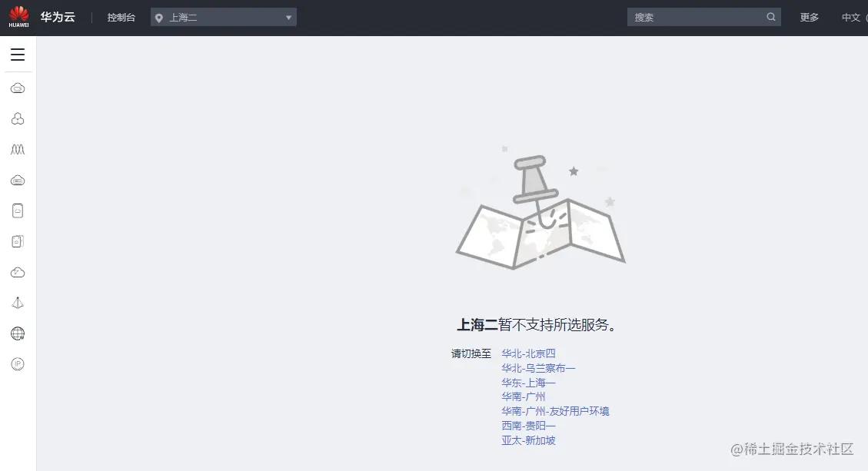Open the globe domain icon in sidebar
868x471 pixels.
click(18, 333)
